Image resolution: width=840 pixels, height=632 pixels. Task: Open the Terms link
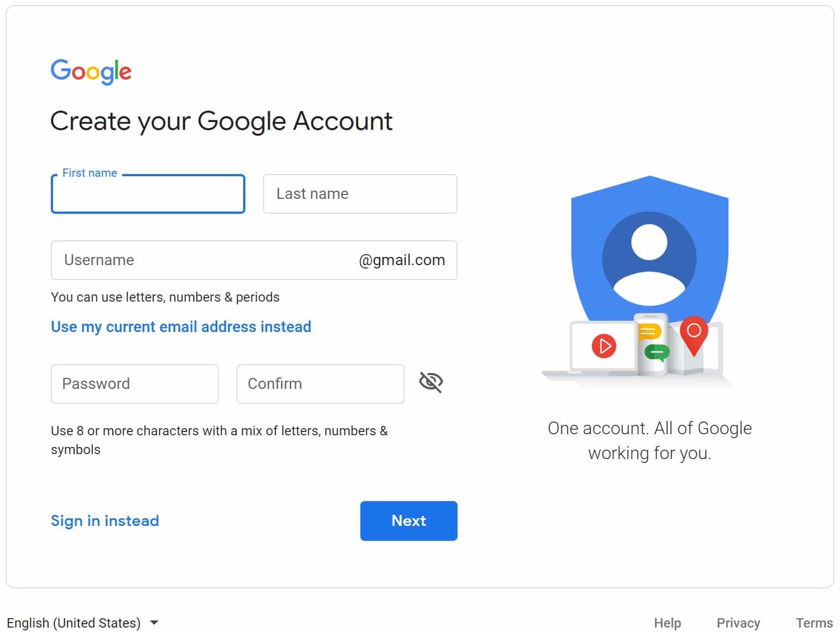(814, 622)
